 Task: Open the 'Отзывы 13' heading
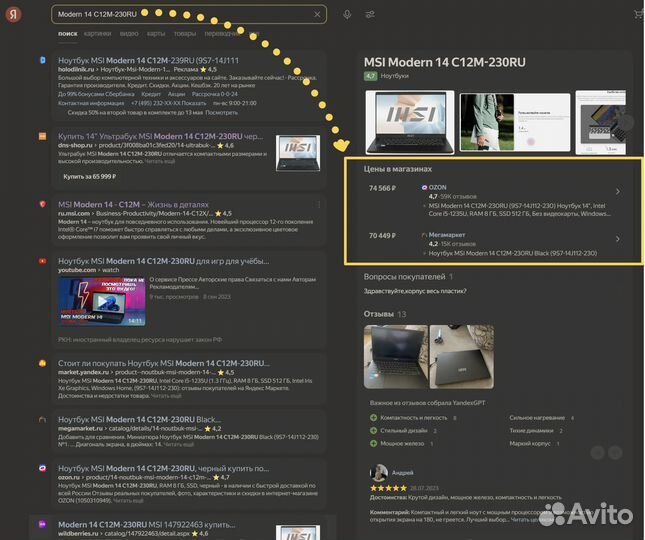coord(385,314)
